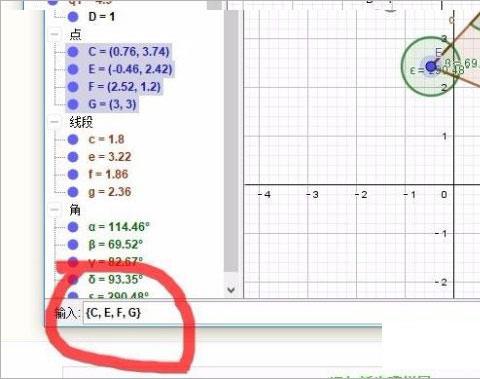
Task: Select angle entry α = 114.46°
Action: [119, 227]
